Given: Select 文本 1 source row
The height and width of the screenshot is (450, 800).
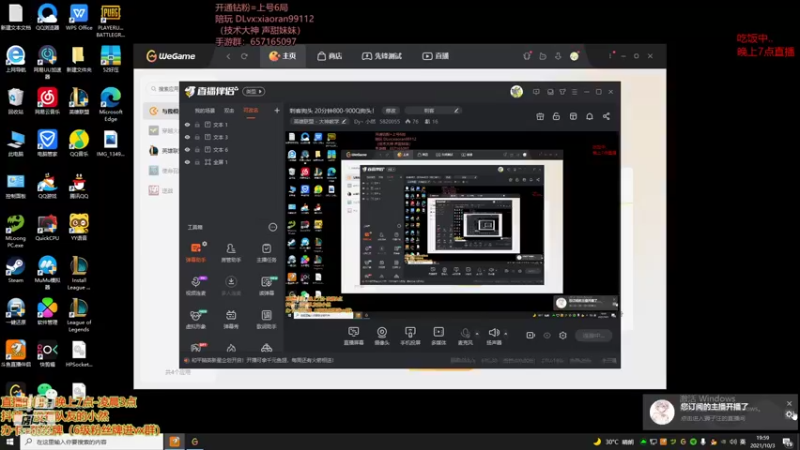Looking at the screenshot, I should 233,124.
